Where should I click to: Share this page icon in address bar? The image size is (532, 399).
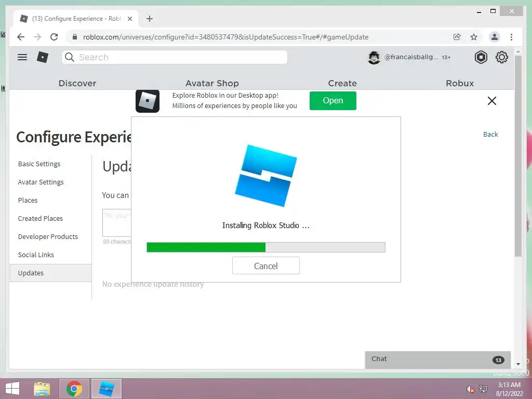pos(457,37)
